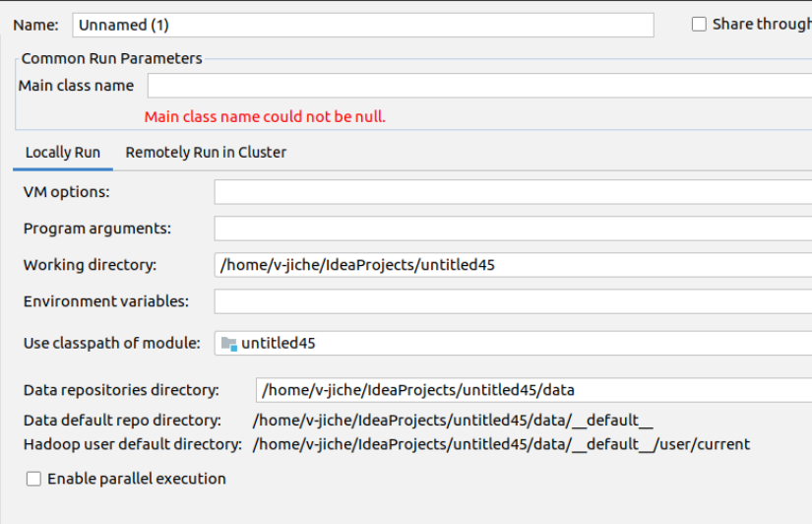812x524 pixels.
Task: Open the Remotely Run in Cluster tab
Action: pyautogui.click(x=206, y=153)
